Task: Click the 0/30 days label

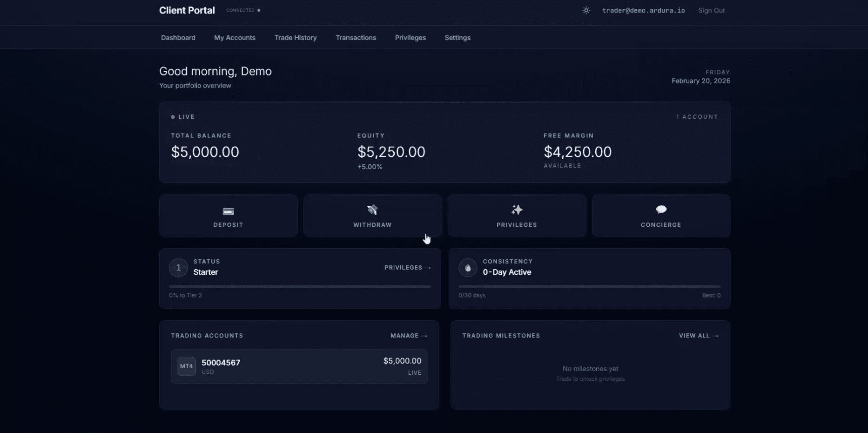Action: (x=472, y=295)
